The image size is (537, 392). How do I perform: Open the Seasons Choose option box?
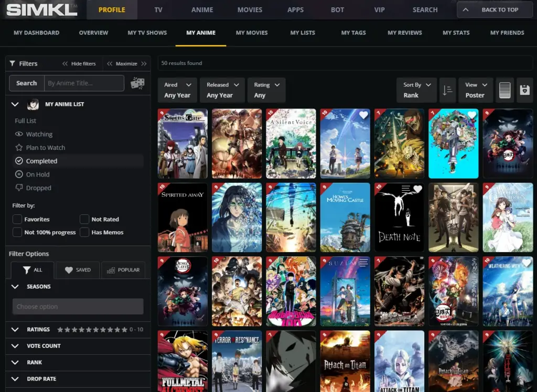click(78, 307)
